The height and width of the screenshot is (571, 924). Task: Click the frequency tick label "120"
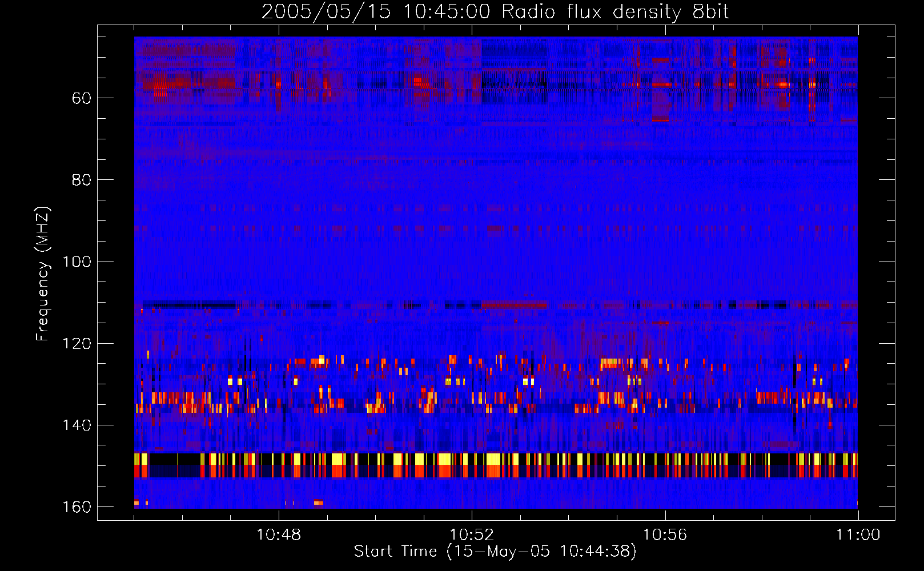pos(77,344)
